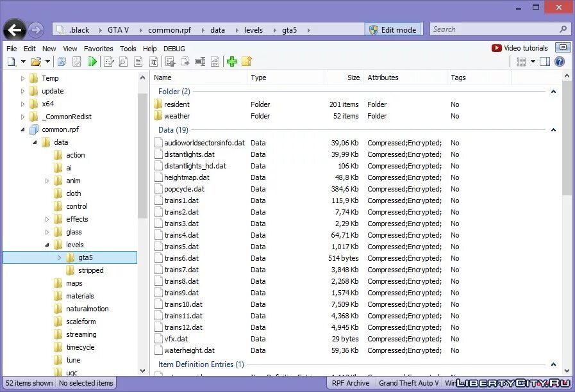Open the Edit menu

point(29,49)
